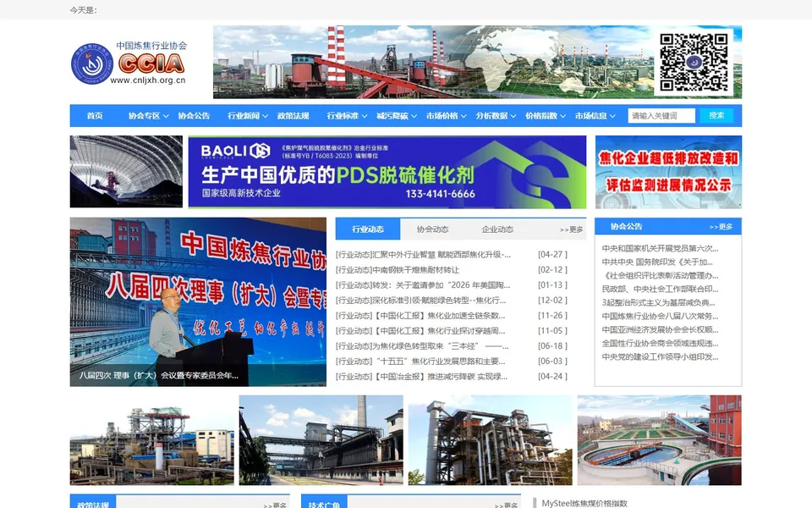The width and height of the screenshot is (812, 508).
Task: Click the keyword search input field
Action: point(661,116)
